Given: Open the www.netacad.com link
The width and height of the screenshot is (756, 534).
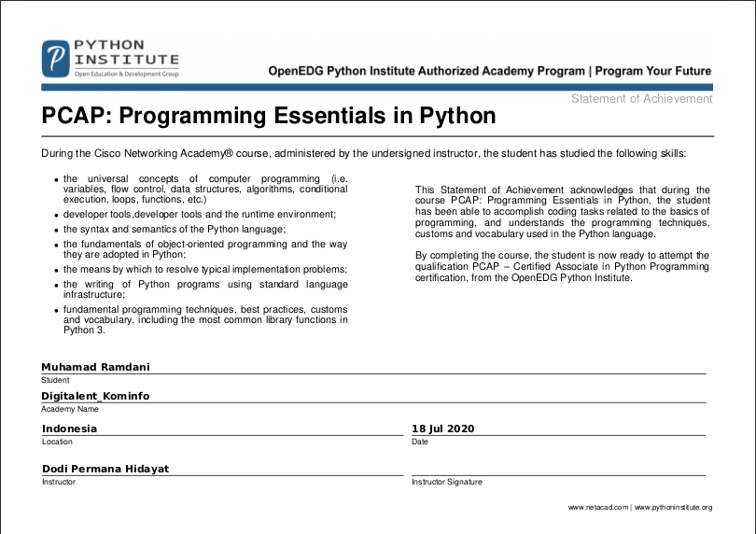Looking at the screenshot, I should point(598,508).
